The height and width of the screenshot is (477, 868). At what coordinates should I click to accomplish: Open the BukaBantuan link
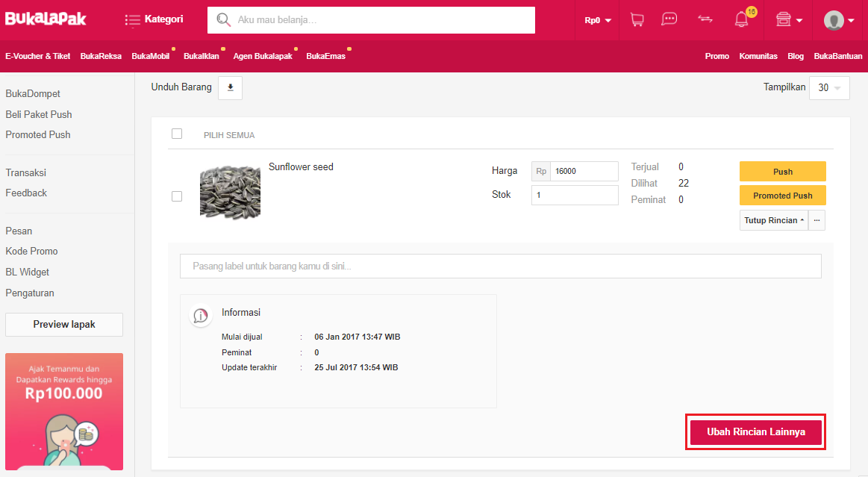pos(838,57)
